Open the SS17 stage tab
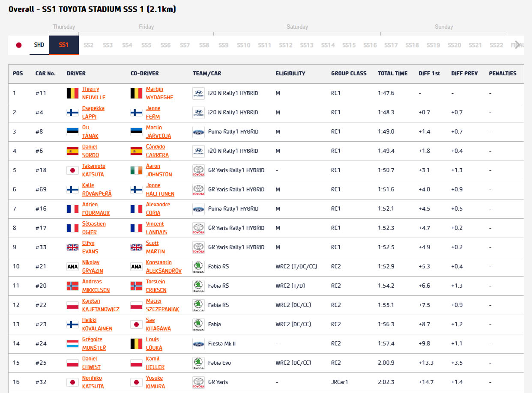The image size is (532, 393). pyautogui.click(x=391, y=45)
